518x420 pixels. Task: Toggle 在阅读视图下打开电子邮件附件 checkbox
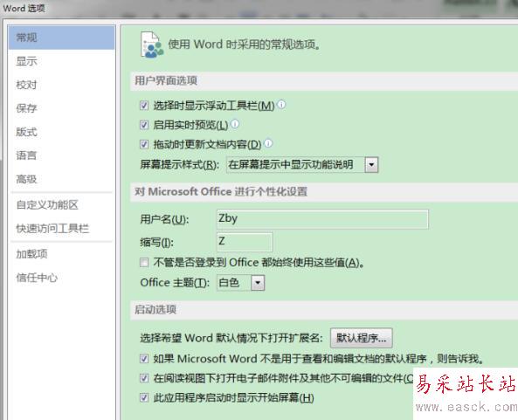[x=144, y=378]
